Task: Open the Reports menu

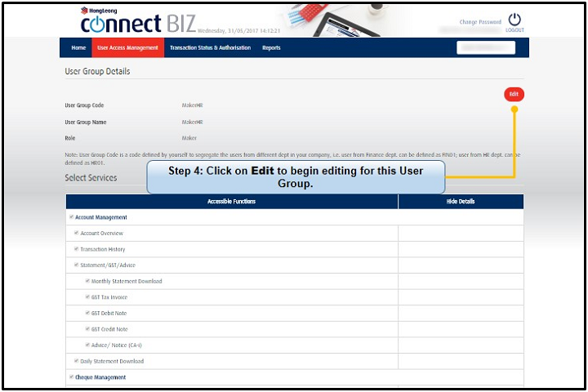Action: pyautogui.click(x=271, y=48)
